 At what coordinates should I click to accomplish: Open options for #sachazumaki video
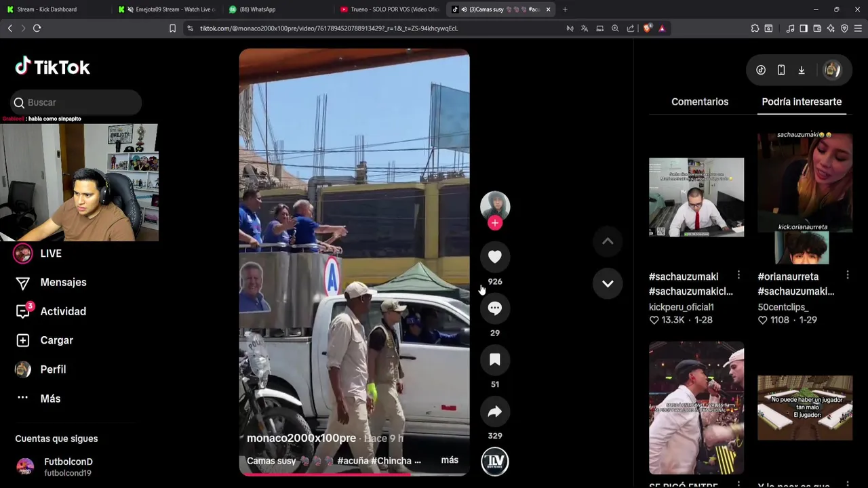point(738,275)
